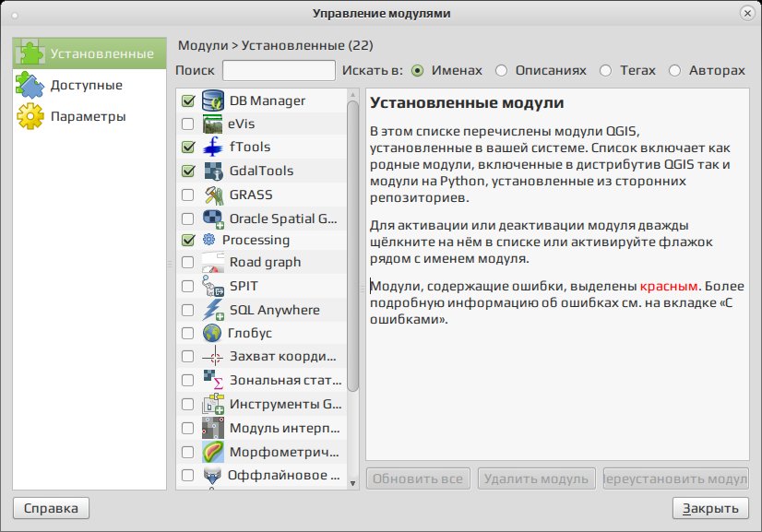This screenshot has height=532, width=762.
Task: Select the DB Manager list entry text
Action: tap(268, 100)
